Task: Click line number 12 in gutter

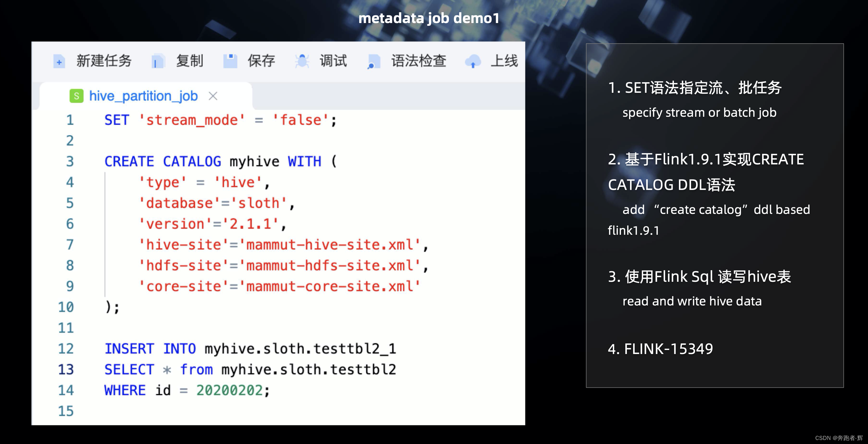Action: point(66,349)
